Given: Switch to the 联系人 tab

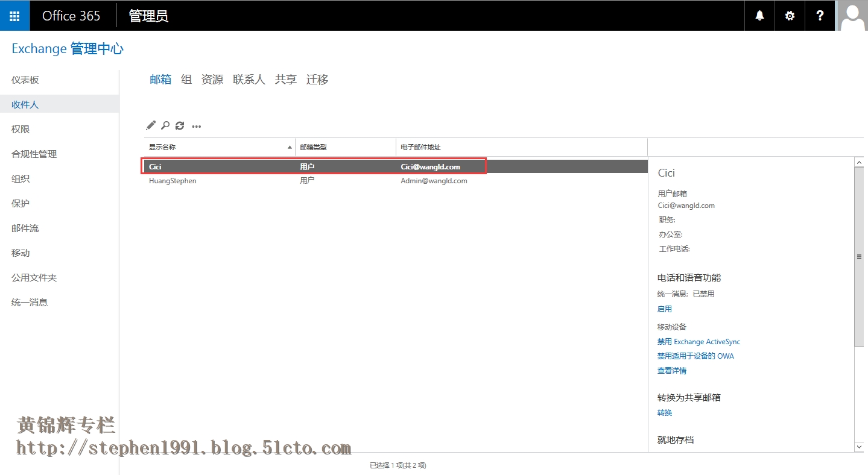Looking at the screenshot, I should [x=249, y=80].
